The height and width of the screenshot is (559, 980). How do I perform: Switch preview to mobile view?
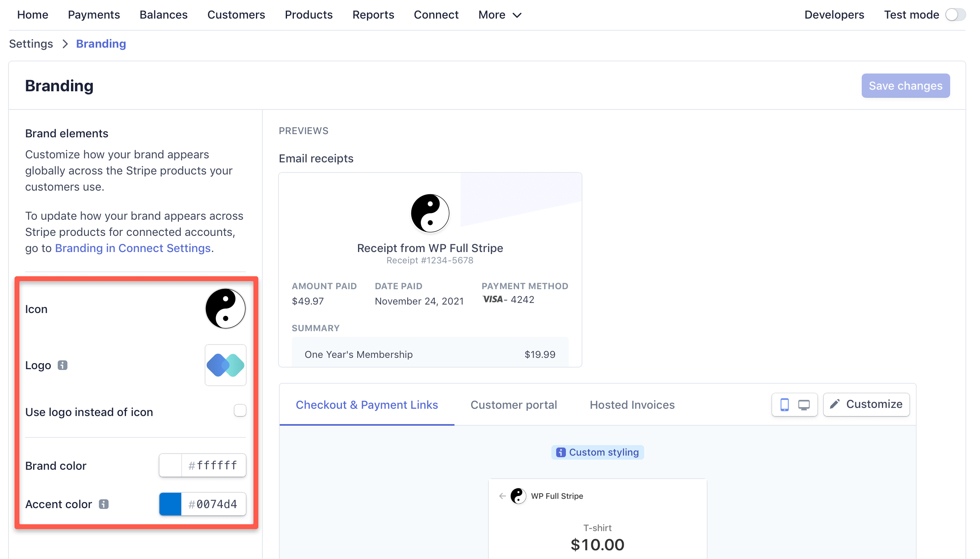[x=785, y=404]
